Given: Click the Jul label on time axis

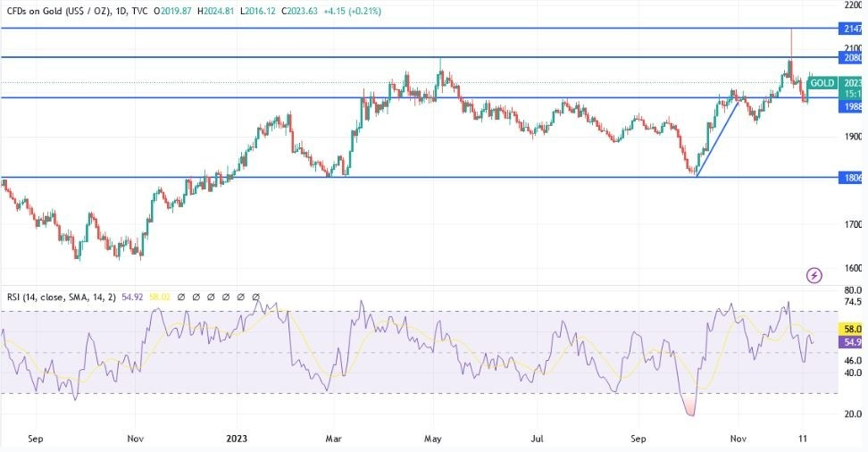Looking at the screenshot, I should [x=537, y=439].
